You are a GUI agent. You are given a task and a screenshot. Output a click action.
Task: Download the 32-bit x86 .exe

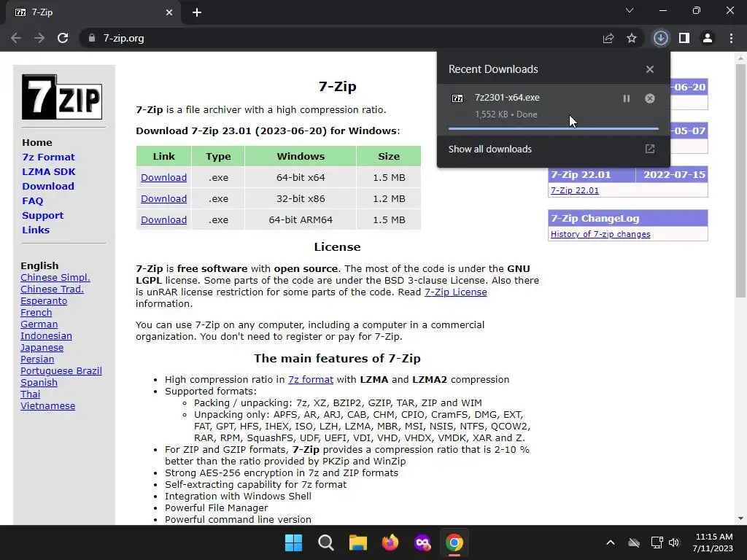164,198
